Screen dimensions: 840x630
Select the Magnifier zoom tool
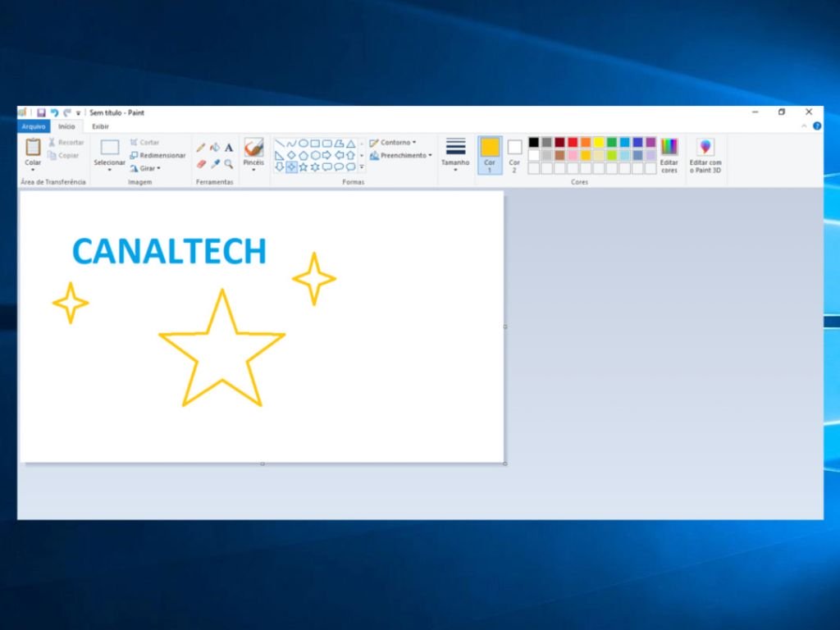pos(229,164)
